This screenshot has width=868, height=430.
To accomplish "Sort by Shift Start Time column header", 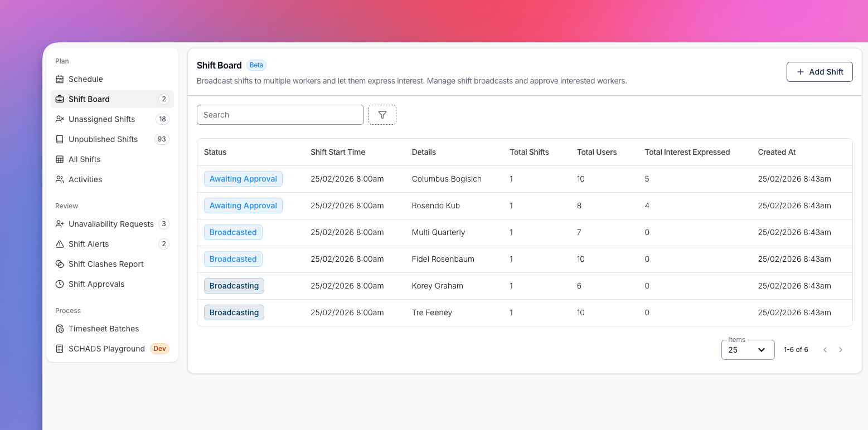I will (x=338, y=152).
